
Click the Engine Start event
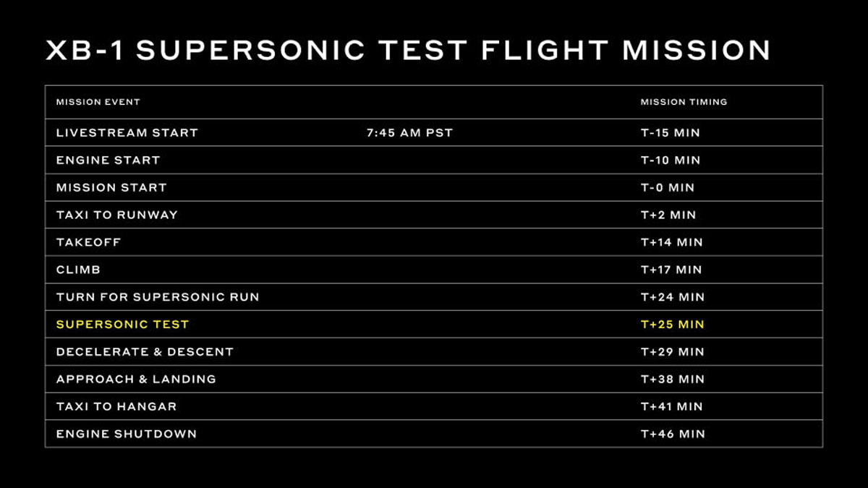point(108,160)
